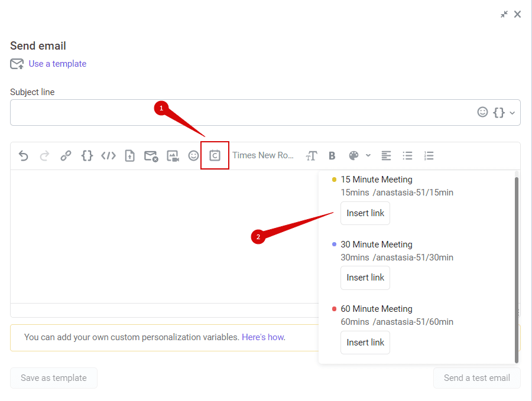Screen dimensions: 532x401
Task: Toggle the bulleted list formatting
Action: click(407, 155)
